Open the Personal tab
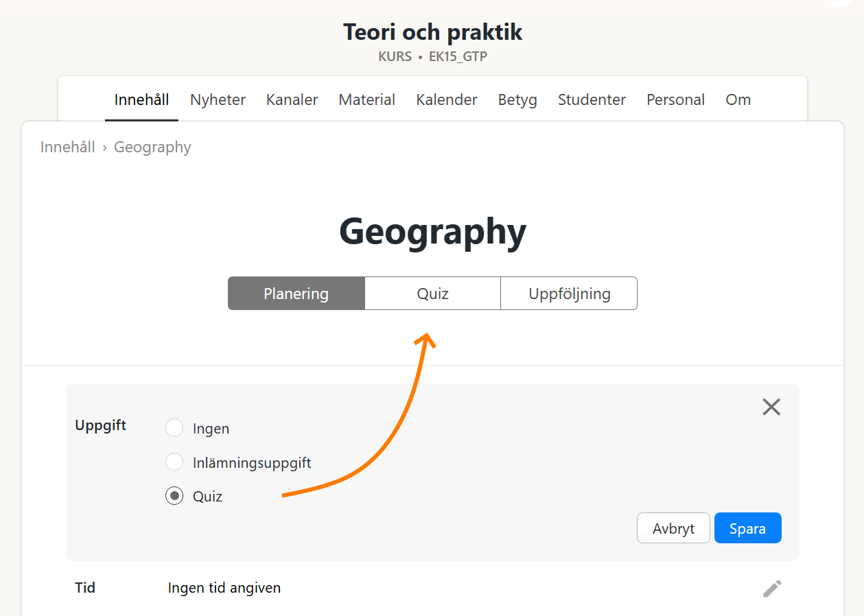 [675, 99]
